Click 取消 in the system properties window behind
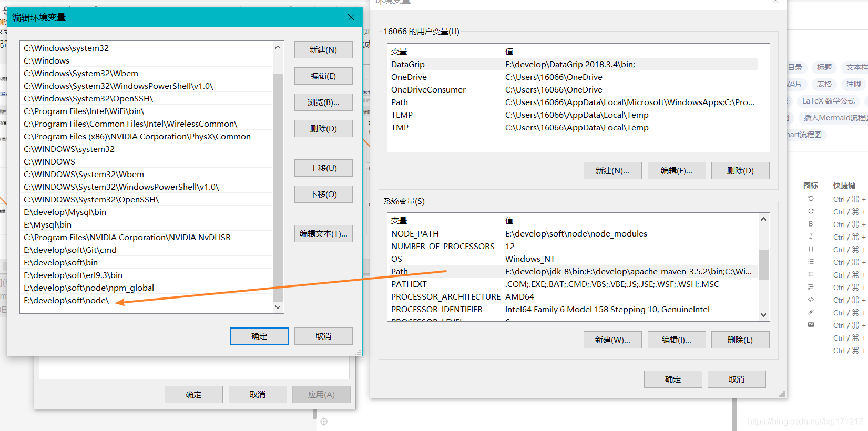The width and height of the screenshot is (868, 431). coord(258,395)
